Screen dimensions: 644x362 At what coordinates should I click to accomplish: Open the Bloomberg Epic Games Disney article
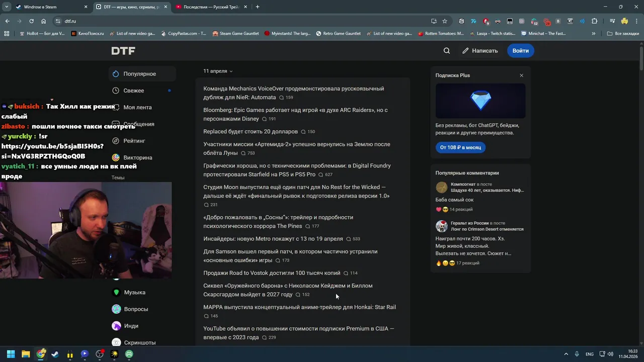pos(295,114)
